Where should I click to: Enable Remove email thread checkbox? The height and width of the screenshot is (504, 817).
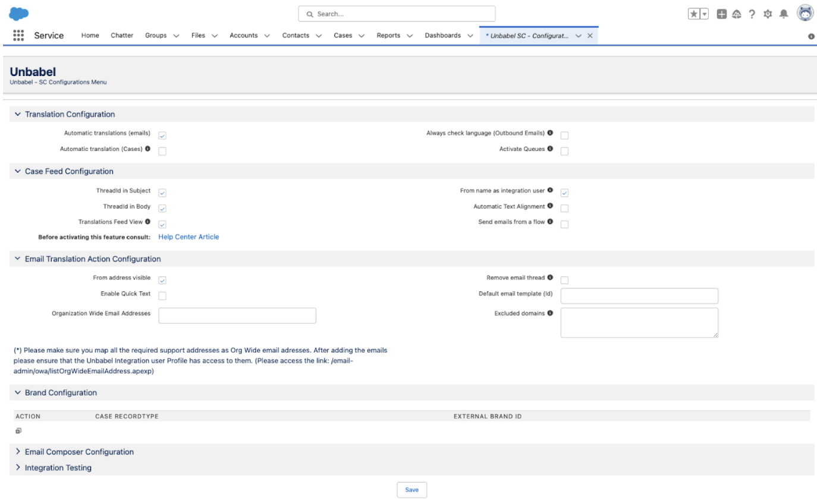(564, 280)
